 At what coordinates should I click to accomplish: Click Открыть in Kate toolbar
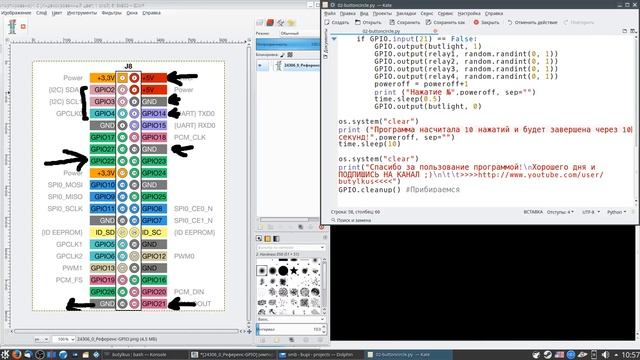coord(368,22)
